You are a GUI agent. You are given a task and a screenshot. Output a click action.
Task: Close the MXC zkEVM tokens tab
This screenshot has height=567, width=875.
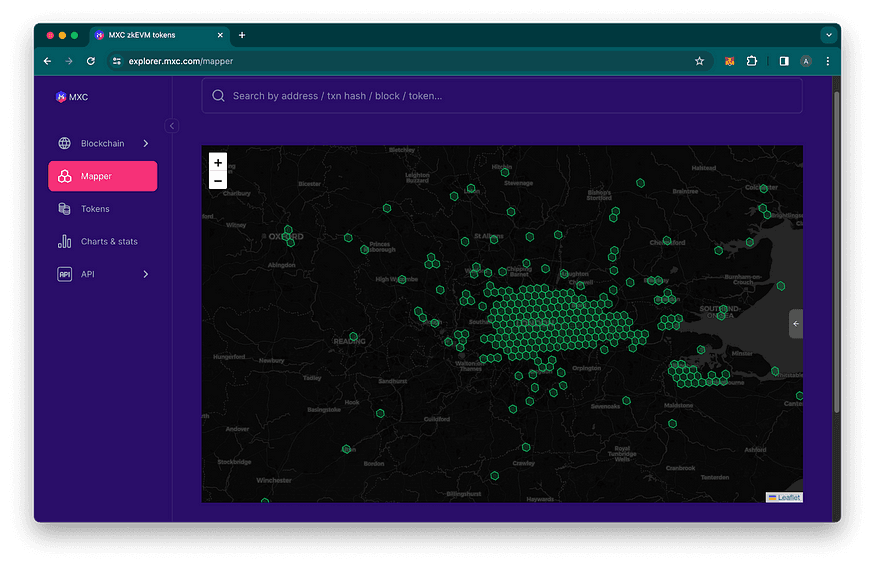[220, 35]
